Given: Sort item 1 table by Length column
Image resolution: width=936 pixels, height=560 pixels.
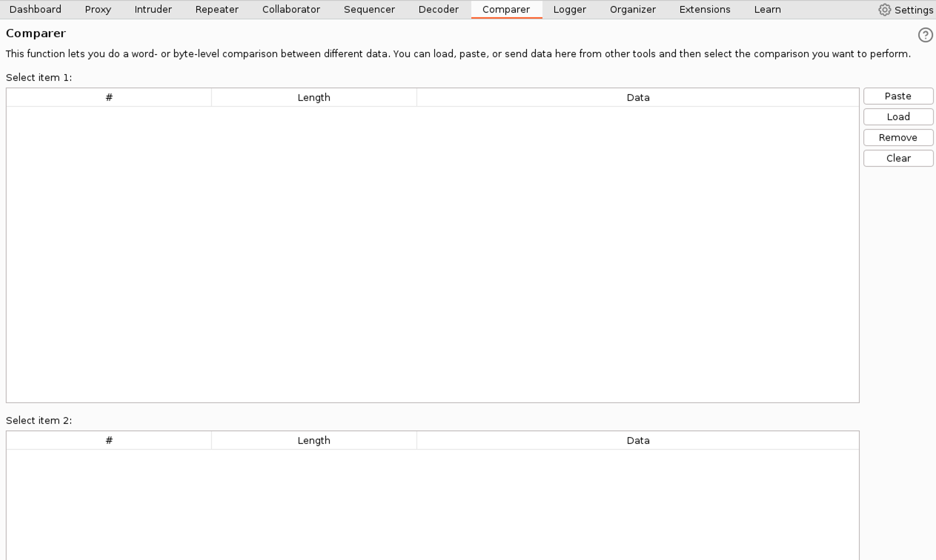Looking at the screenshot, I should [314, 98].
